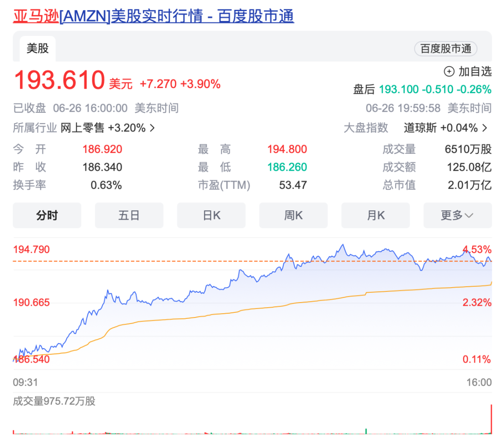Click the current price 193.610
The image size is (504, 441).
pyautogui.click(x=59, y=80)
